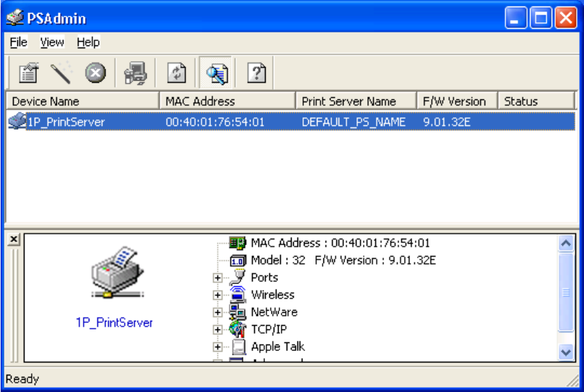The width and height of the screenshot is (584, 392).
Task: Click the 9.01.32E firmware version cell
Action: click(x=446, y=122)
